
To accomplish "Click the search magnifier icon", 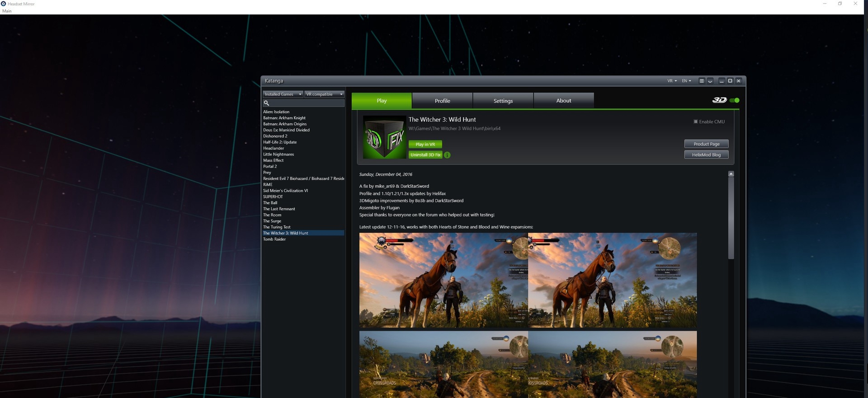I will click(266, 103).
